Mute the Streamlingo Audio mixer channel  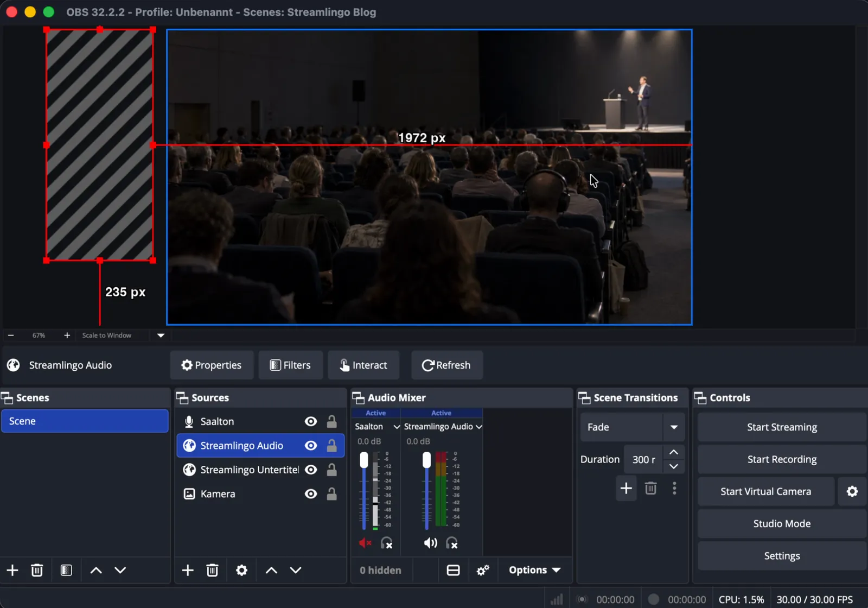(x=430, y=543)
